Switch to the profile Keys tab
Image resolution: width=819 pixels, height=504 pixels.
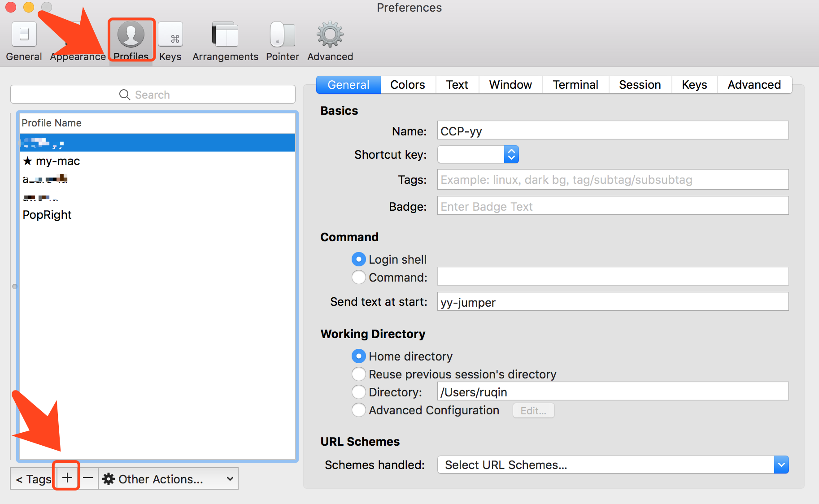click(694, 85)
